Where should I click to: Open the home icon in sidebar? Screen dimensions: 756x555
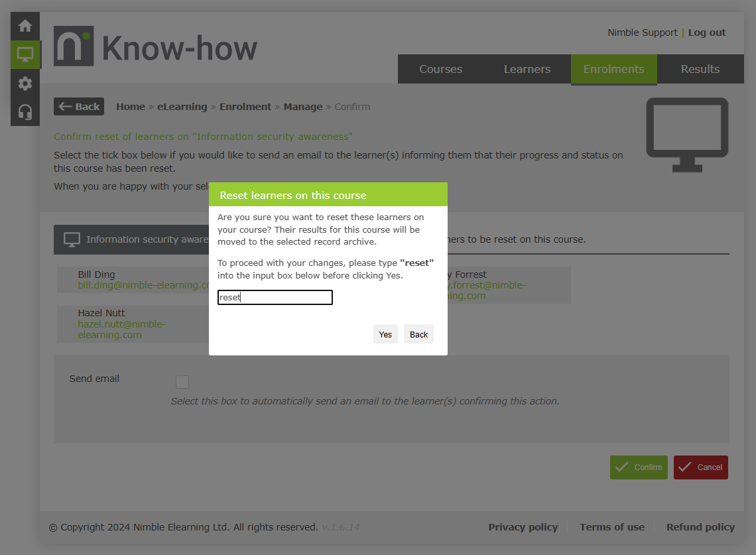25,26
